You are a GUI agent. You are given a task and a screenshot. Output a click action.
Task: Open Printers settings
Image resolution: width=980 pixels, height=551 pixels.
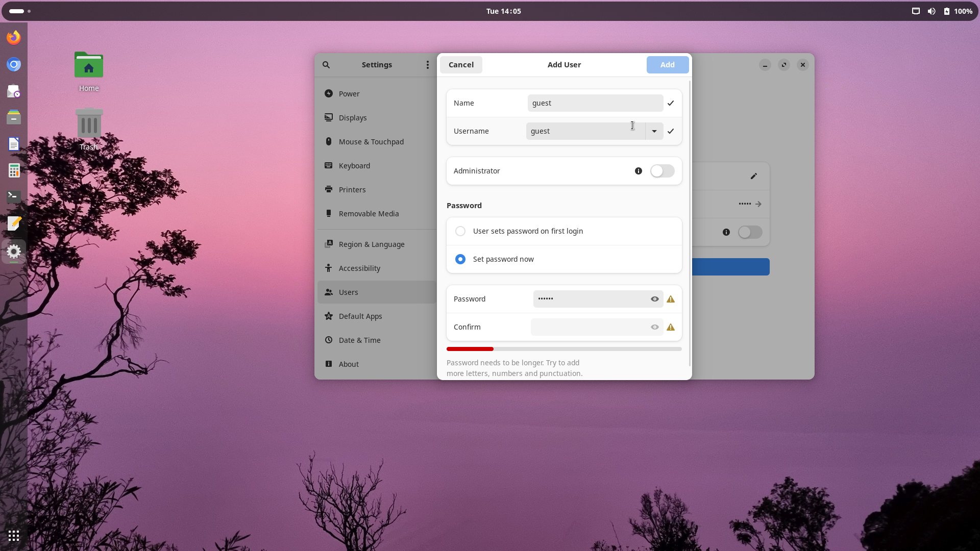coord(377,190)
